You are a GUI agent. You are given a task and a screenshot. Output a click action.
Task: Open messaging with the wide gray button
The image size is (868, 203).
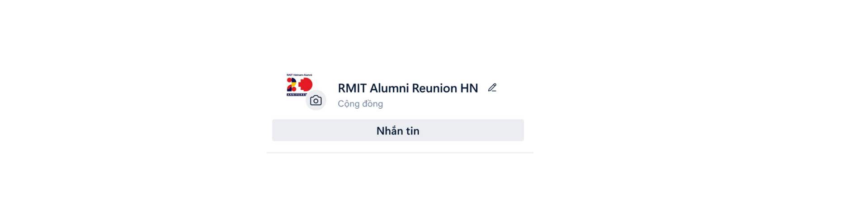pyautogui.click(x=398, y=130)
